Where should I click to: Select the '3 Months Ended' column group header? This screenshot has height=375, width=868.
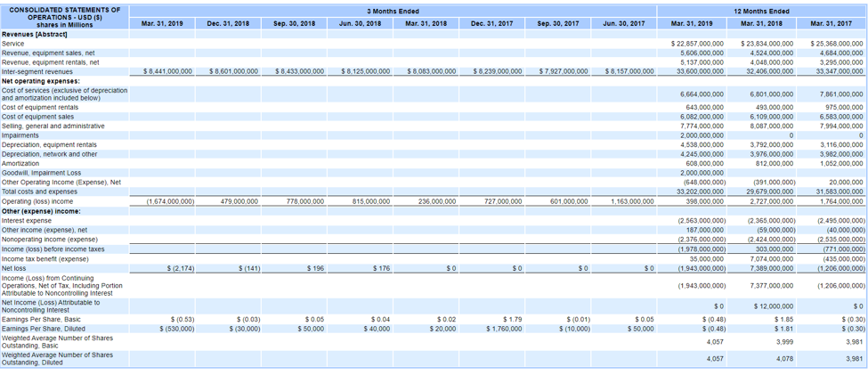(x=393, y=11)
